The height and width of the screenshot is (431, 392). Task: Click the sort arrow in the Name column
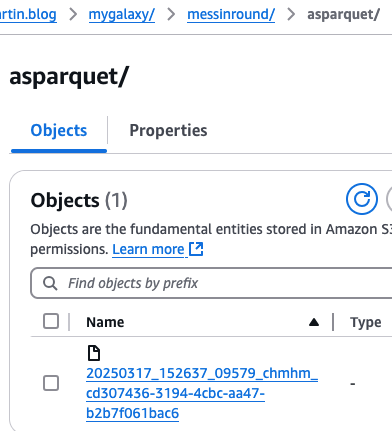coord(314,322)
